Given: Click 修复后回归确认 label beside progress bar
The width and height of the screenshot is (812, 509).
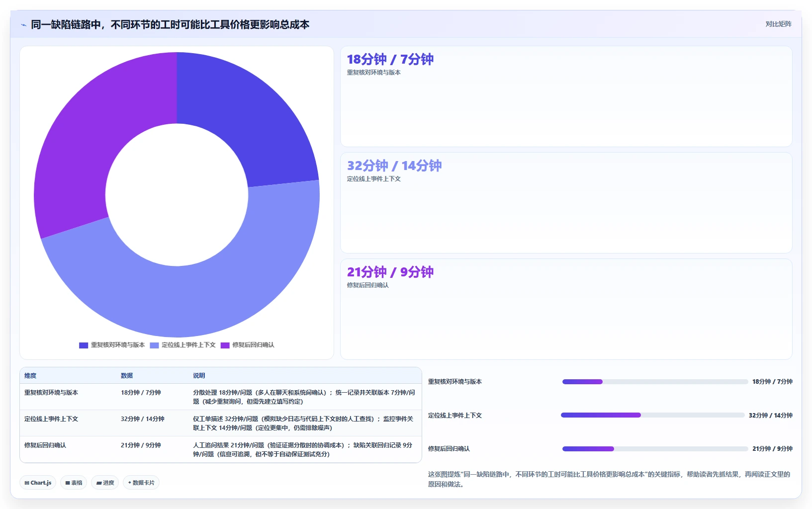Looking at the screenshot, I should [449, 449].
